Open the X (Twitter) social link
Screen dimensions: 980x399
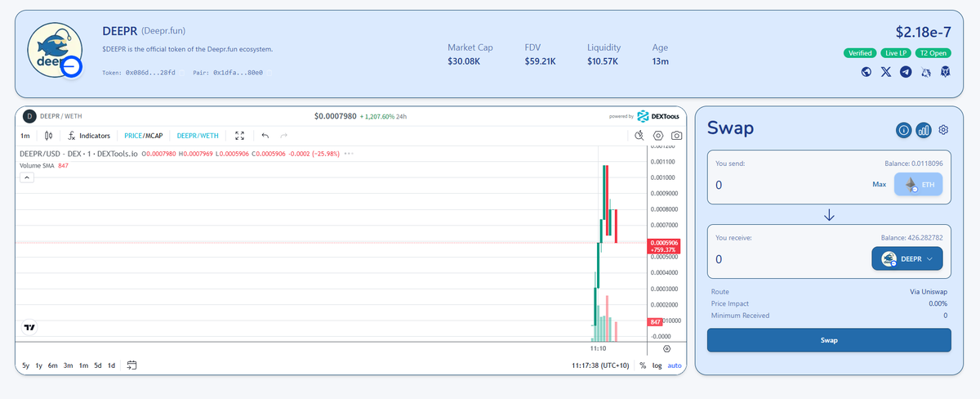coord(886,72)
